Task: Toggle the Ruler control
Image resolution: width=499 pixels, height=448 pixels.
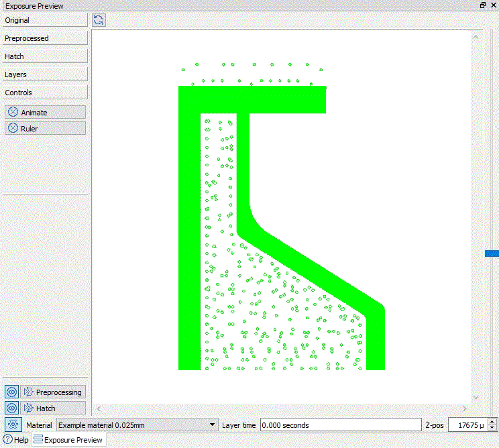Action: point(45,128)
